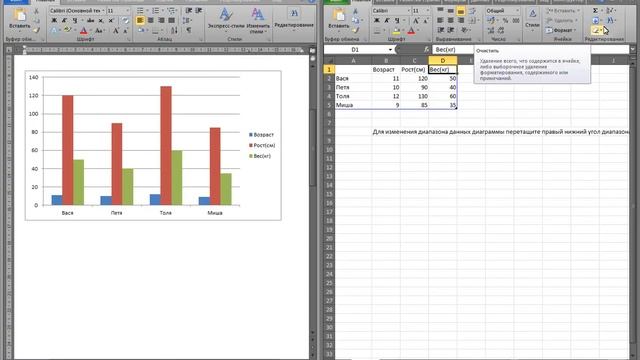640x360 pixels.
Task: Open the Word font size dropdown
Action: 128,11
